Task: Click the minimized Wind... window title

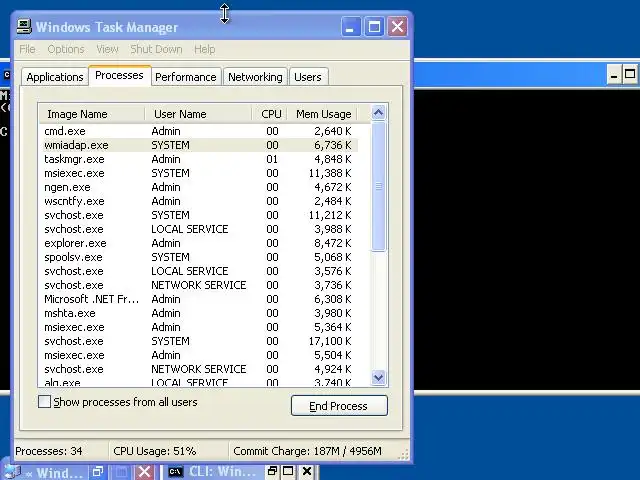Action: click(x=60, y=473)
